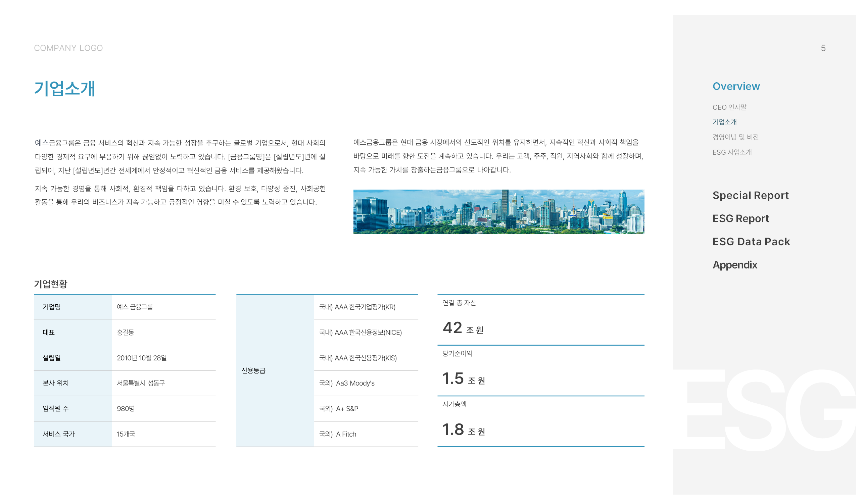
Task: Select the 42 조 원 total assets figure
Action: click(463, 328)
